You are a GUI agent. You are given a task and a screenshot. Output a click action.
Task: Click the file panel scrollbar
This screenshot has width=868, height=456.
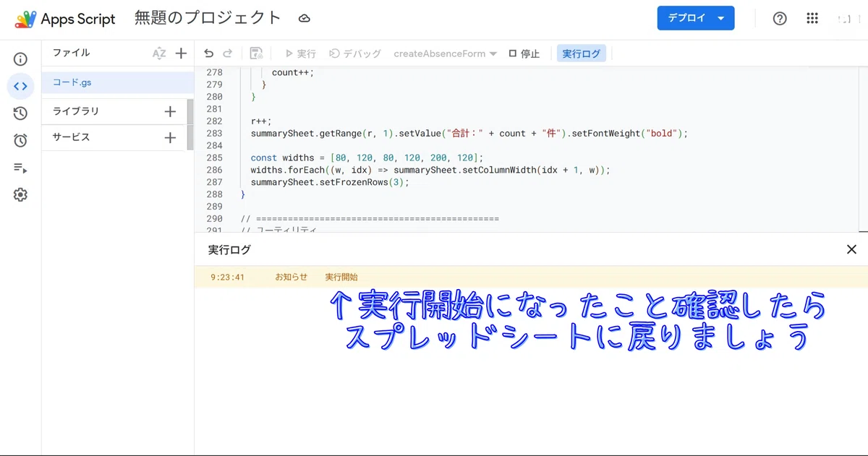(x=190, y=124)
